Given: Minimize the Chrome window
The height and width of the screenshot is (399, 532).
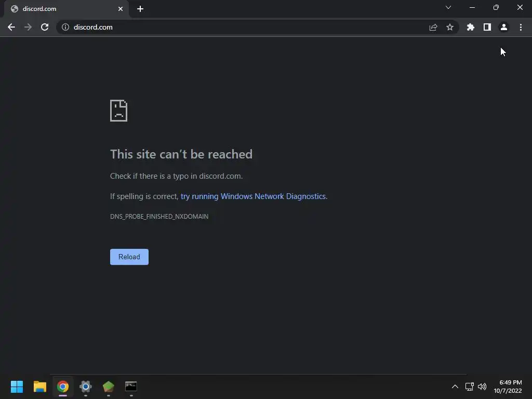Looking at the screenshot, I should (x=472, y=7).
